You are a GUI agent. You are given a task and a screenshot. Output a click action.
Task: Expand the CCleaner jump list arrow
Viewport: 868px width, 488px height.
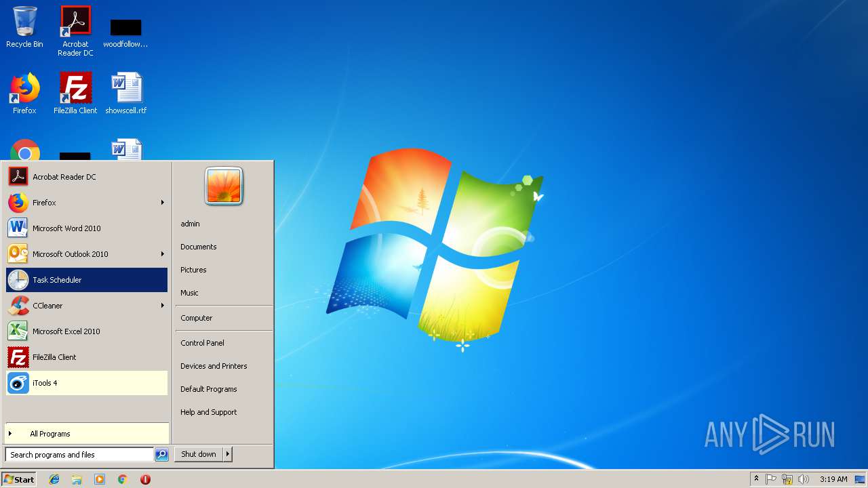coord(163,306)
